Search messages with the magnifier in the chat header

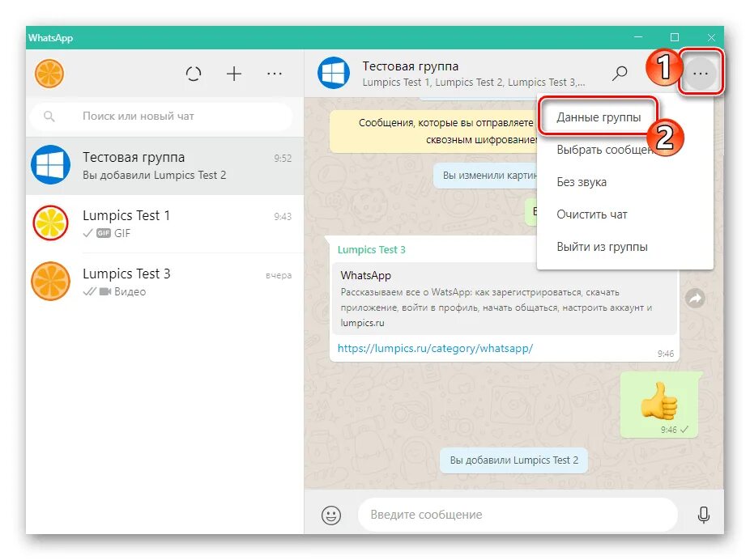point(620,73)
